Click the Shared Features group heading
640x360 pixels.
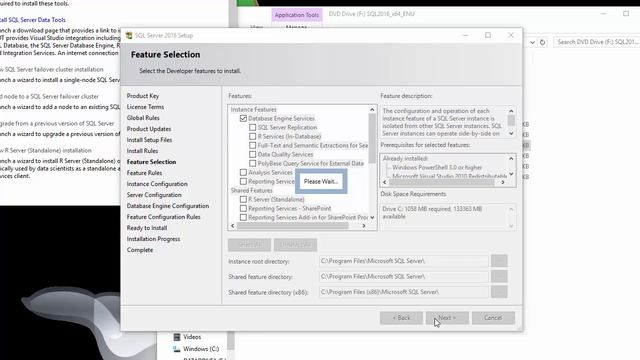[251, 190]
